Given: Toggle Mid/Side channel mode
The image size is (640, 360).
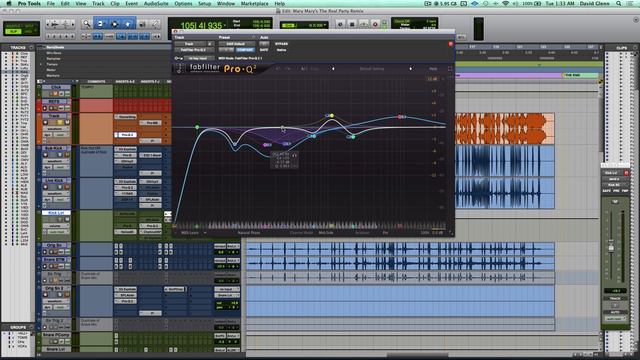Looking at the screenshot, I should pos(326,233).
